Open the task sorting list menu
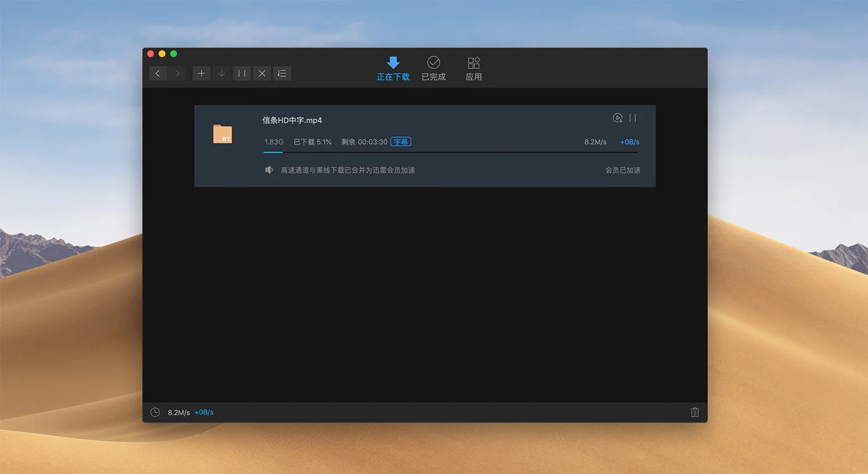Image resolution: width=868 pixels, height=474 pixels. pyautogui.click(x=282, y=74)
